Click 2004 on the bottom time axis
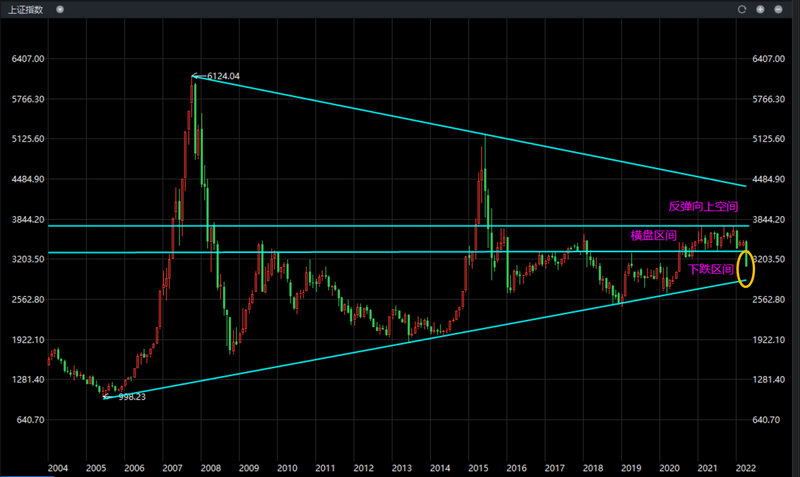This screenshot has height=477, width=800. point(57,468)
